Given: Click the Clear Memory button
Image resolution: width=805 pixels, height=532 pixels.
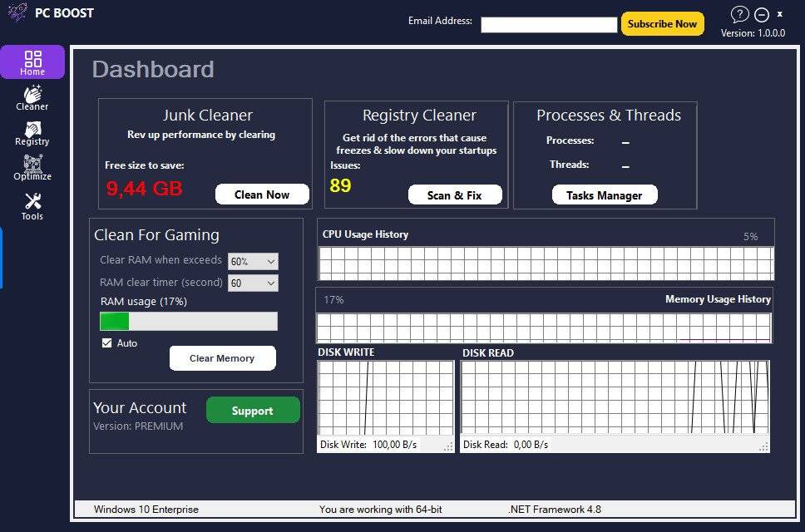Looking at the screenshot, I should tap(222, 358).
